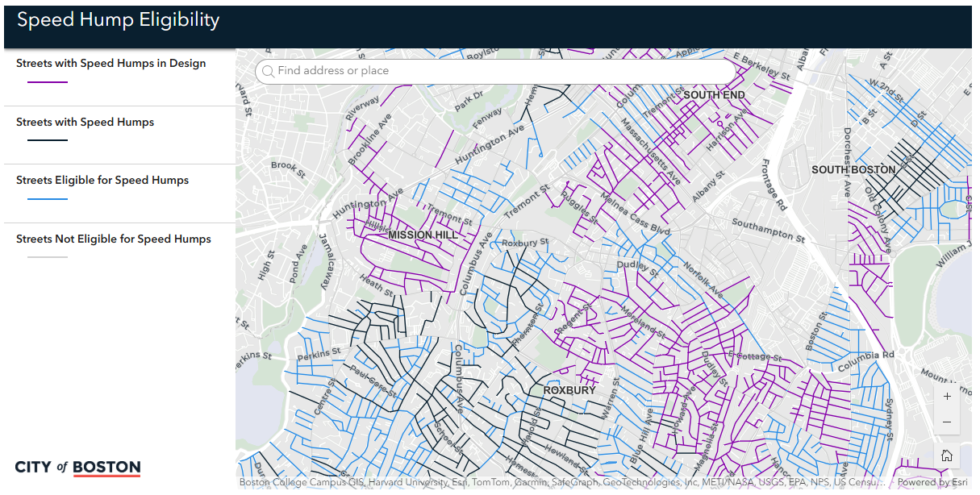Focus the Find address or place field
The height and width of the screenshot is (495, 980).
[500, 71]
